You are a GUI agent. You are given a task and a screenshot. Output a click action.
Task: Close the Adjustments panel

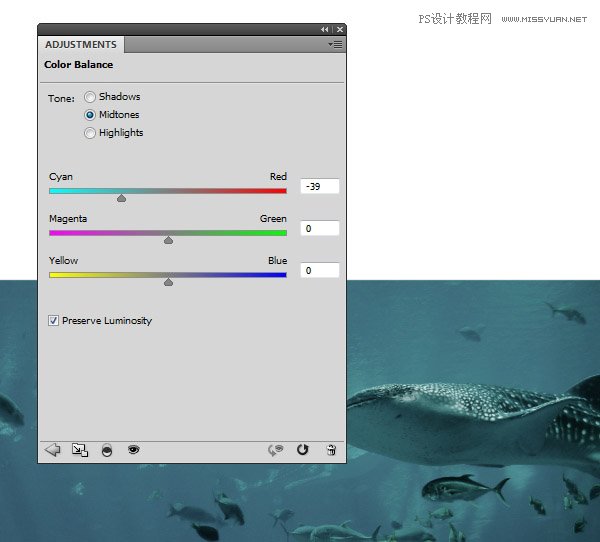point(339,30)
